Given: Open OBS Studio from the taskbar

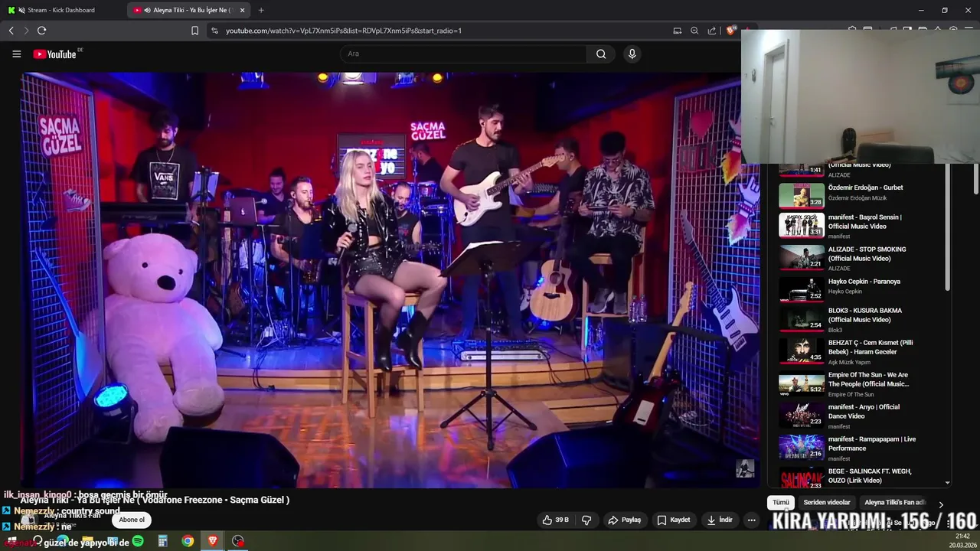Looking at the screenshot, I should point(238,541).
